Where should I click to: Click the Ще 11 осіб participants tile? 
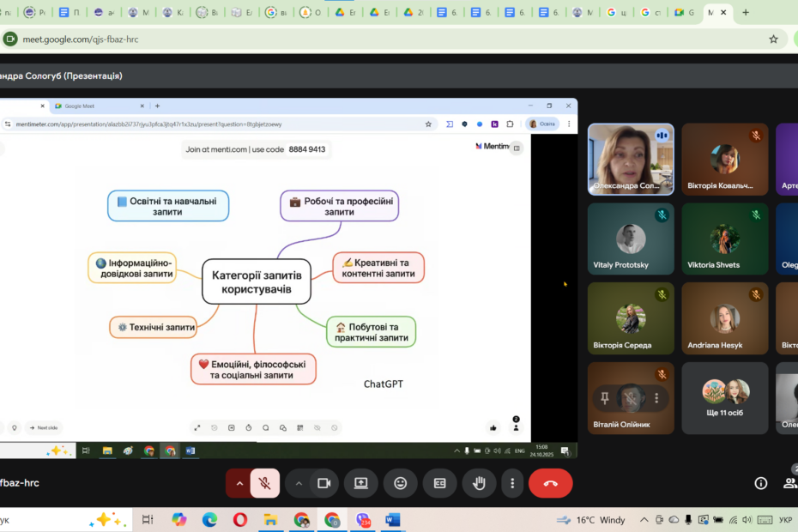click(x=725, y=397)
